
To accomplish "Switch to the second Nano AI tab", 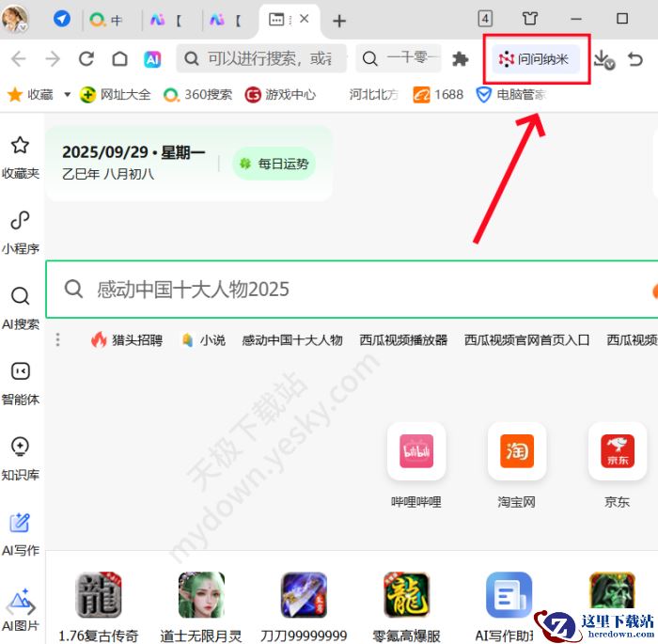I will pos(226,20).
